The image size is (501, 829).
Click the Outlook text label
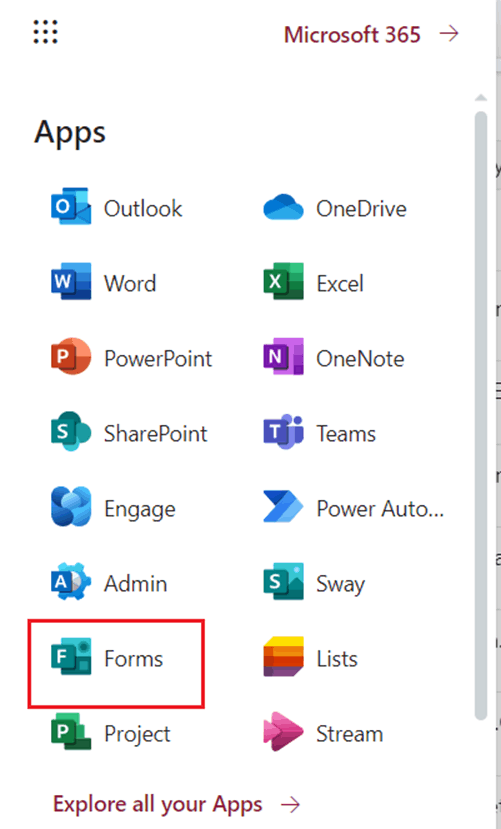(x=143, y=208)
